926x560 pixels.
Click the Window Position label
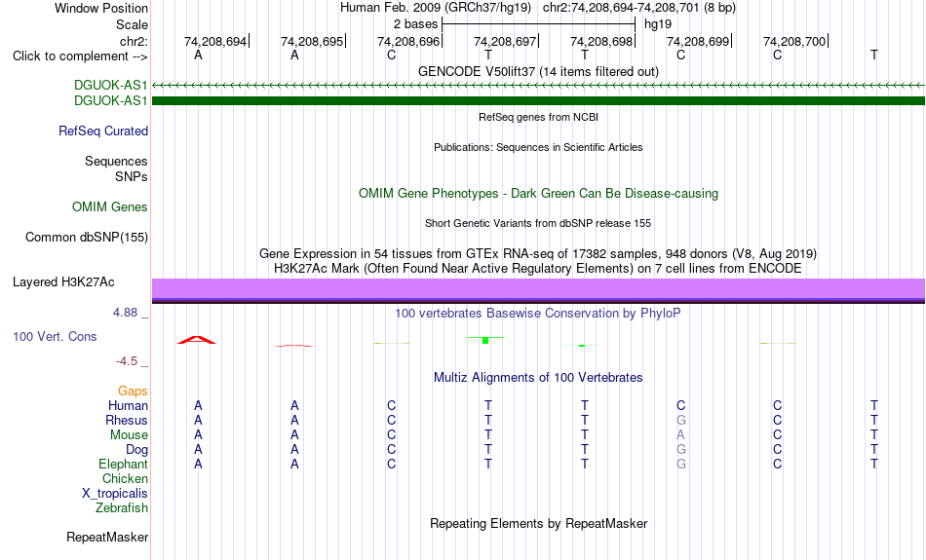(101, 8)
